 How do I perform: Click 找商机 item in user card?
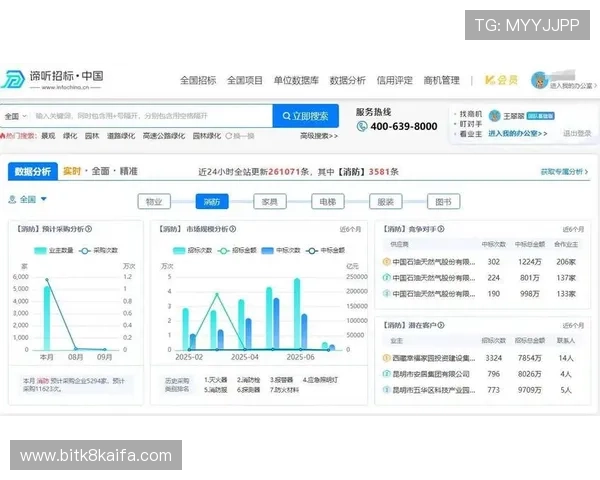coord(471,114)
